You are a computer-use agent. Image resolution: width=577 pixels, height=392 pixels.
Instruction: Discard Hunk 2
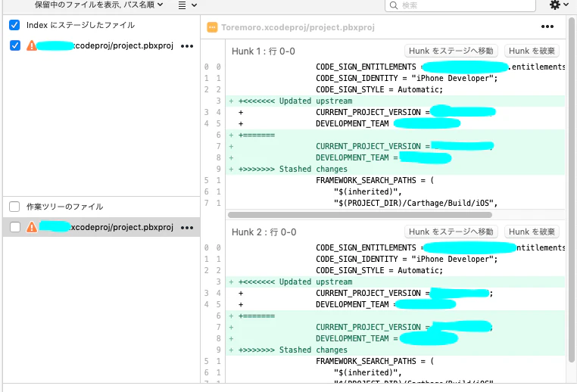tap(532, 232)
